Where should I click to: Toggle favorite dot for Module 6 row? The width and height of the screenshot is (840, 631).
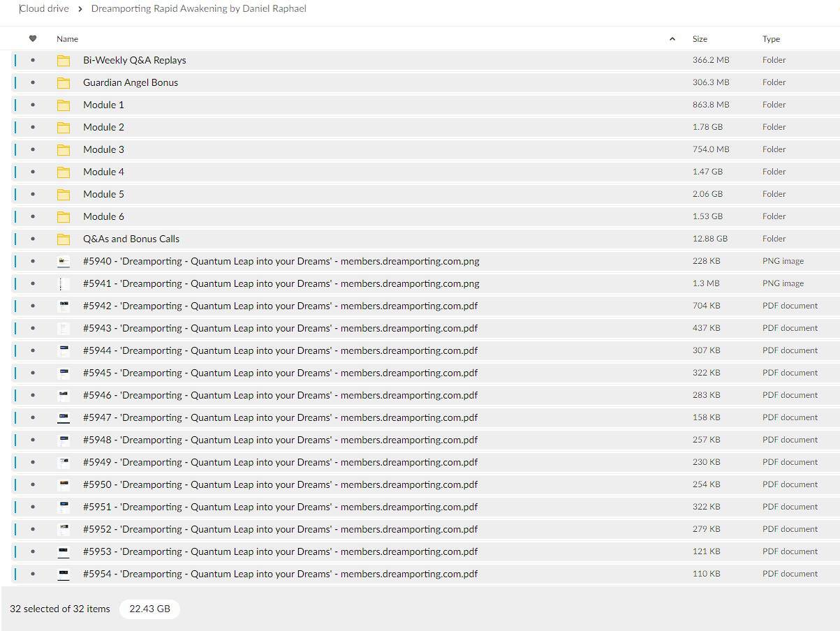[x=33, y=216]
